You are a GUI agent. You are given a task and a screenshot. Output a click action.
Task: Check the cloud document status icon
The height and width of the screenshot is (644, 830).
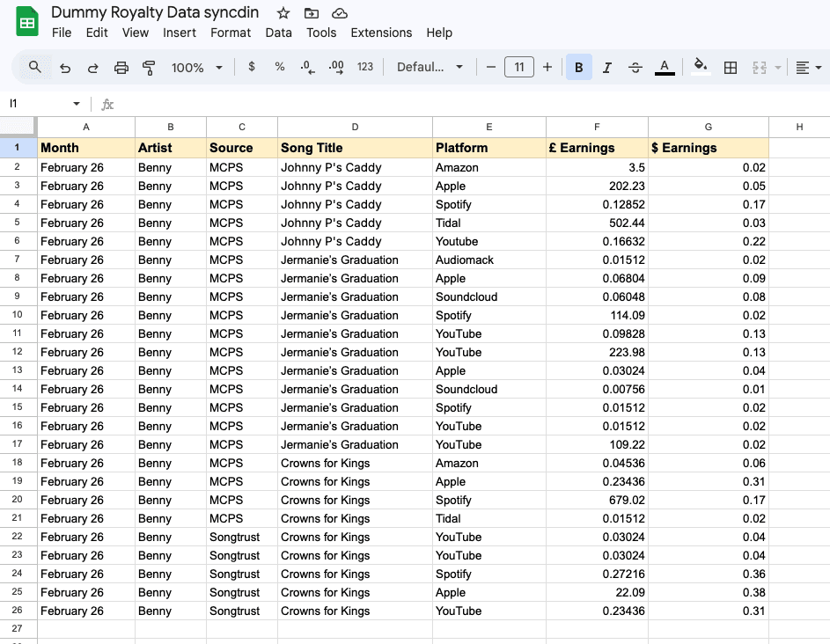pos(339,13)
